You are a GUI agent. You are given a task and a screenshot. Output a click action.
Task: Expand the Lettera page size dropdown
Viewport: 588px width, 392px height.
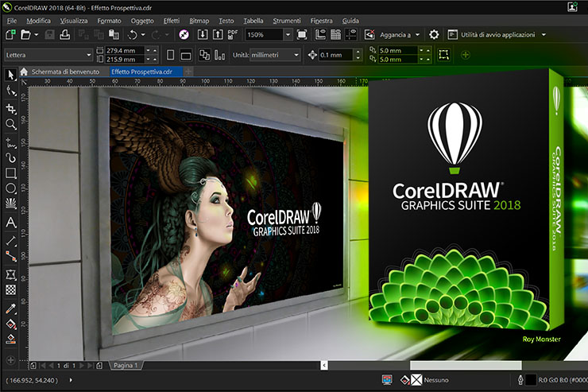pyautogui.click(x=87, y=55)
